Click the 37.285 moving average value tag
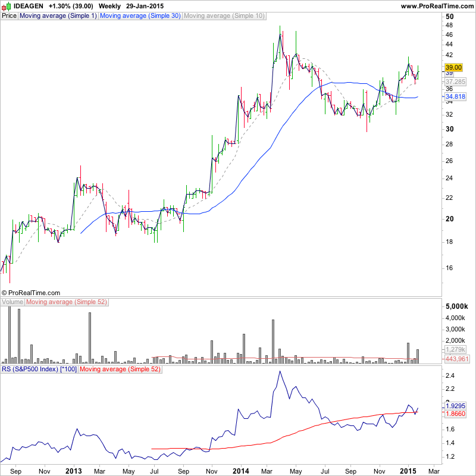This screenshot has height=476, width=476. pos(455,82)
